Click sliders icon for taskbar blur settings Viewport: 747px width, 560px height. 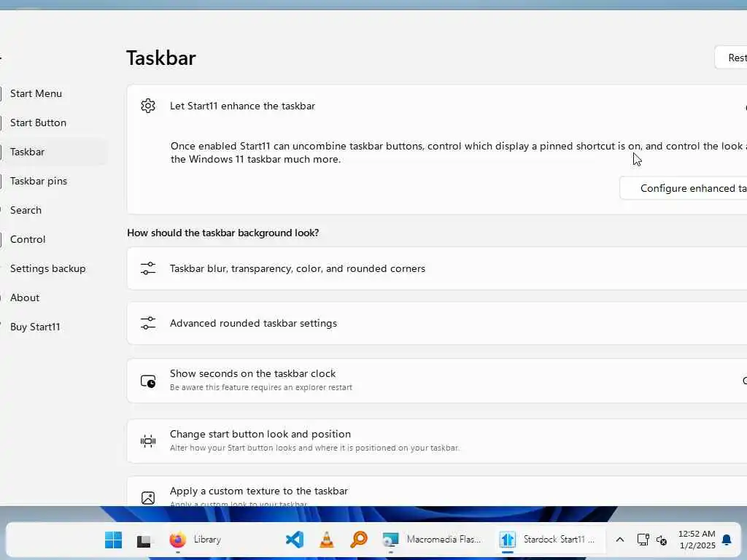pos(148,268)
